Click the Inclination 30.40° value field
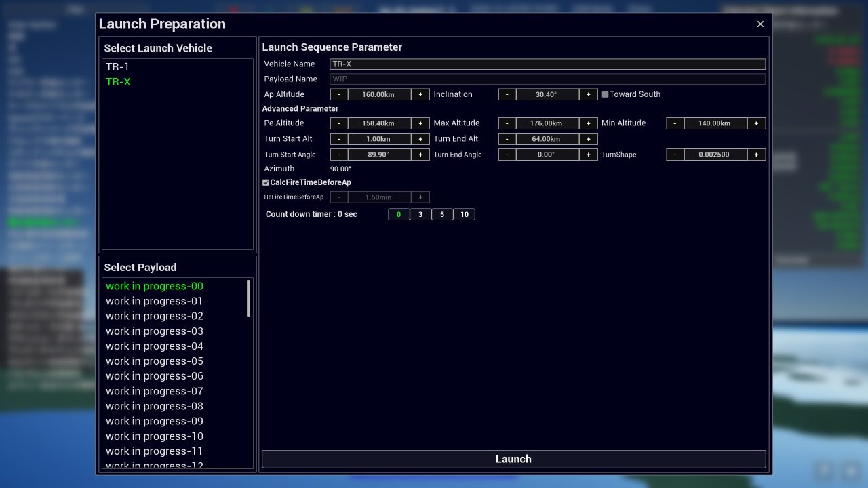Screen dimensions: 868x488 point(548,94)
